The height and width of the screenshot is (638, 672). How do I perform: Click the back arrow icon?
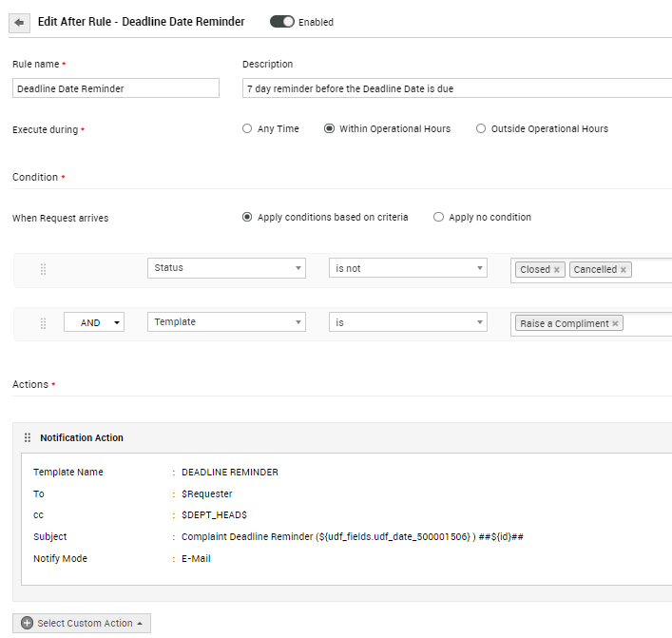click(x=20, y=22)
